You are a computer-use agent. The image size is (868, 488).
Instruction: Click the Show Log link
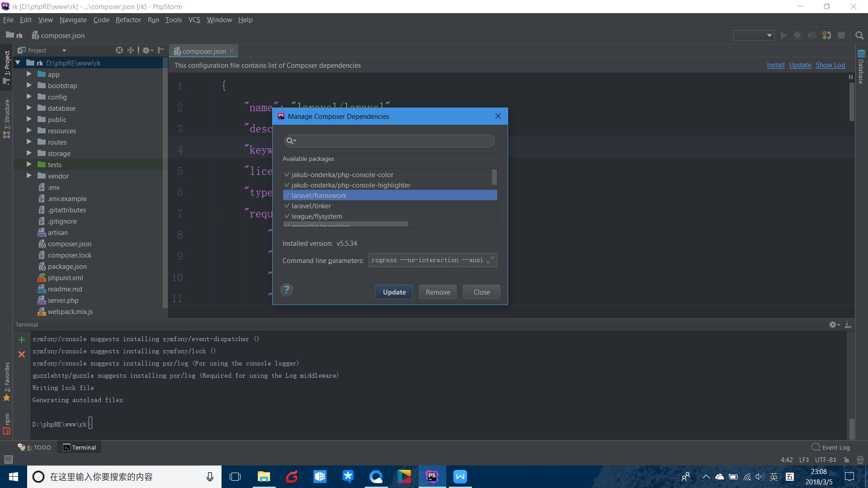pos(830,65)
